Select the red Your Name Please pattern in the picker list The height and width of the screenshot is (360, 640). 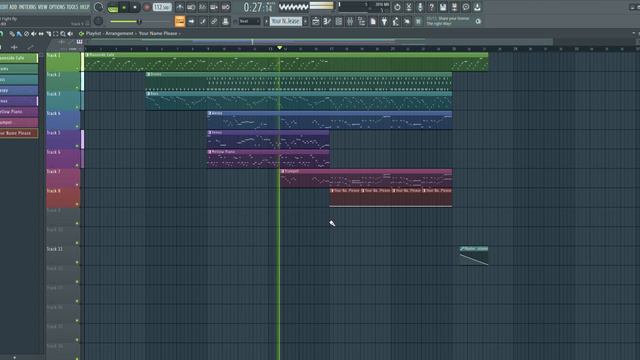point(19,133)
